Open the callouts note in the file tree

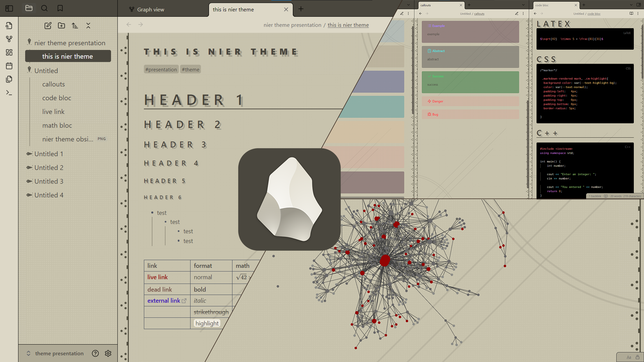(54, 84)
